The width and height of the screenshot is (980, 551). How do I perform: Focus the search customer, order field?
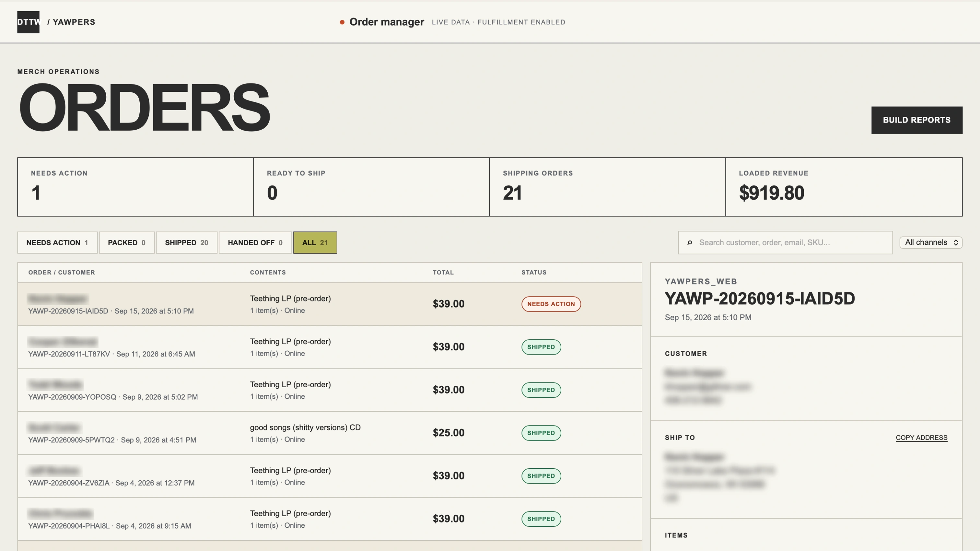pos(785,242)
